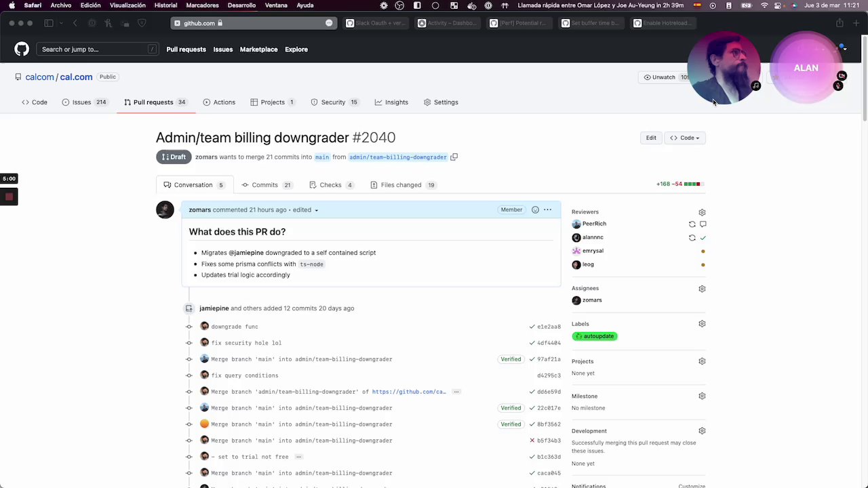Open the repository Issues tab
868x488 pixels.
(x=85, y=102)
